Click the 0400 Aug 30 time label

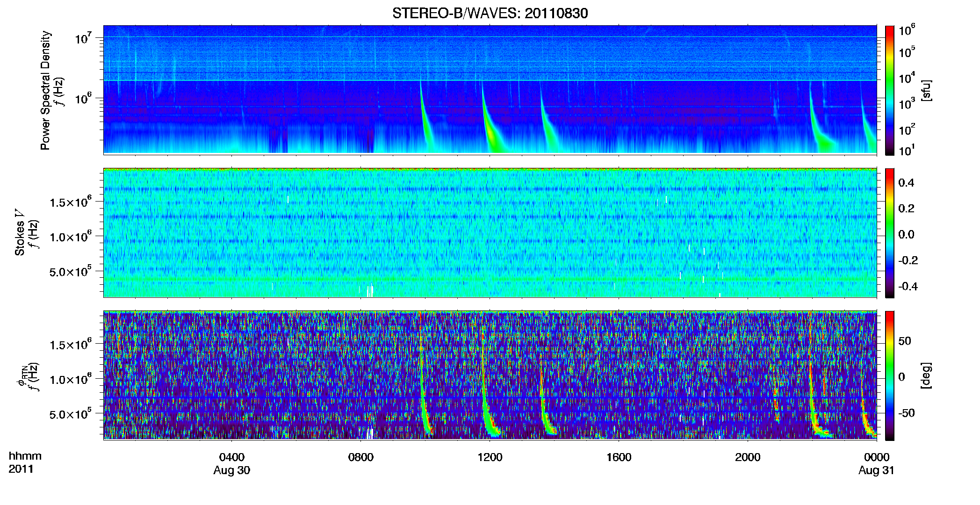coord(232,463)
